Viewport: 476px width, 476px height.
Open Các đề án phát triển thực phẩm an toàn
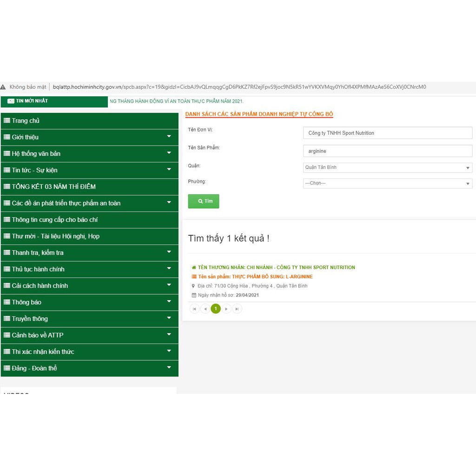[90, 203]
